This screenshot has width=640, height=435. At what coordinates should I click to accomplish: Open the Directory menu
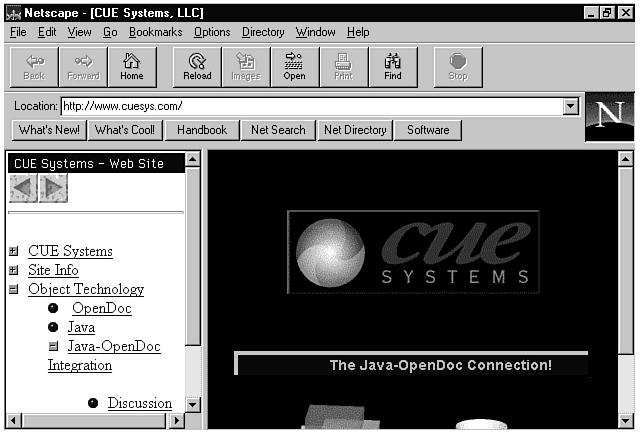pos(263,32)
